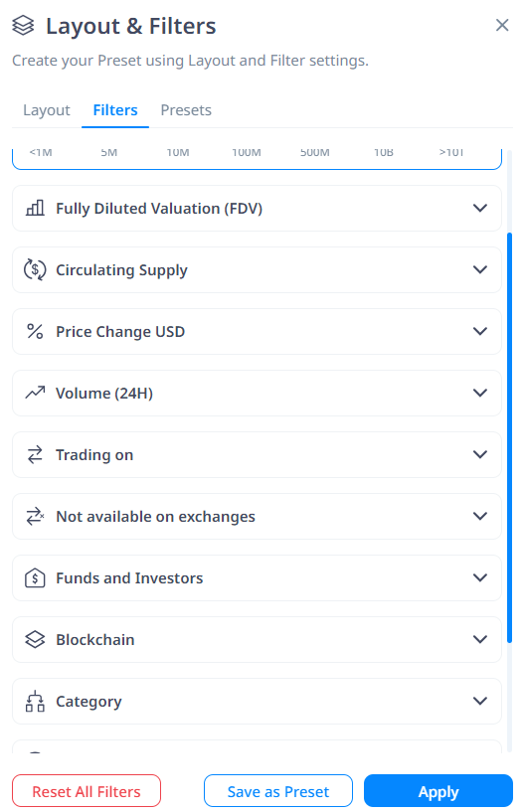
Task: Click the swap arrows icon for Trading on
Action: tap(35, 454)
